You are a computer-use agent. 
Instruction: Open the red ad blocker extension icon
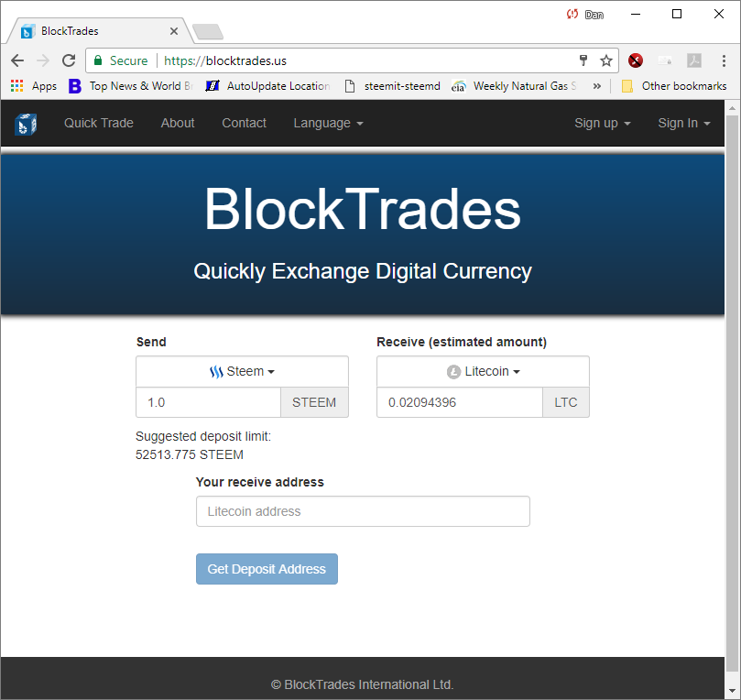tap(636, 60)
